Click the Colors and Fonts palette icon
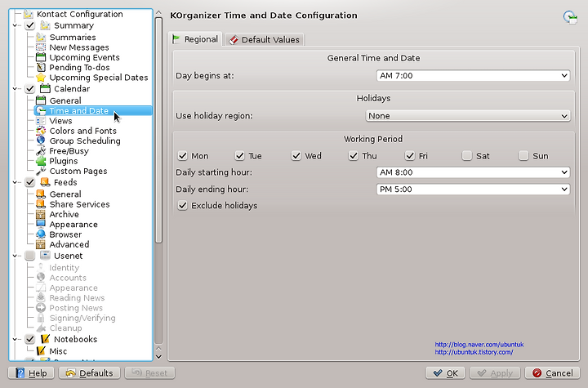Image resolution: width=588 pixels, height=388 pixels. [x=41, y=131]
